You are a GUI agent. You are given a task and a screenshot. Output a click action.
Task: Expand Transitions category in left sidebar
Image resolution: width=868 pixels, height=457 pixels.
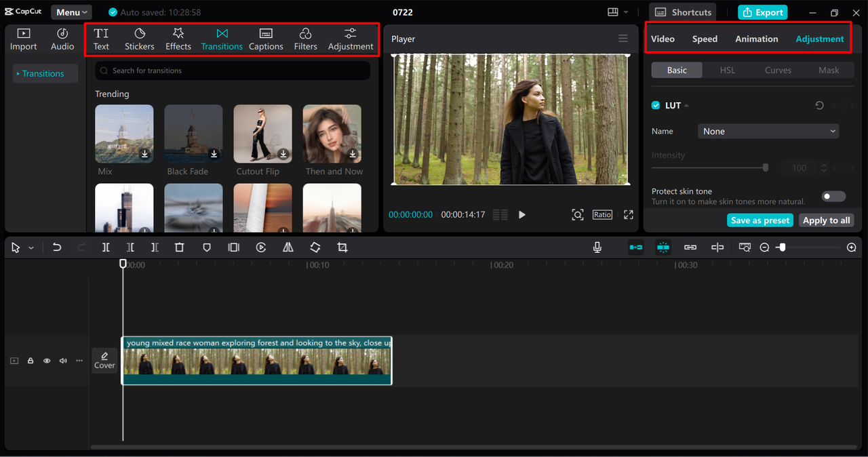tap(45, 73)
